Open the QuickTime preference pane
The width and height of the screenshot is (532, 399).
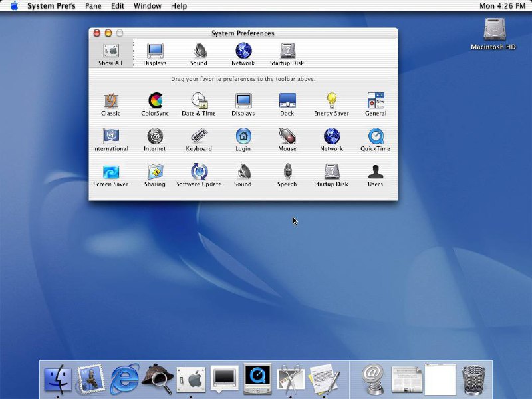click(x=376, y=140)
